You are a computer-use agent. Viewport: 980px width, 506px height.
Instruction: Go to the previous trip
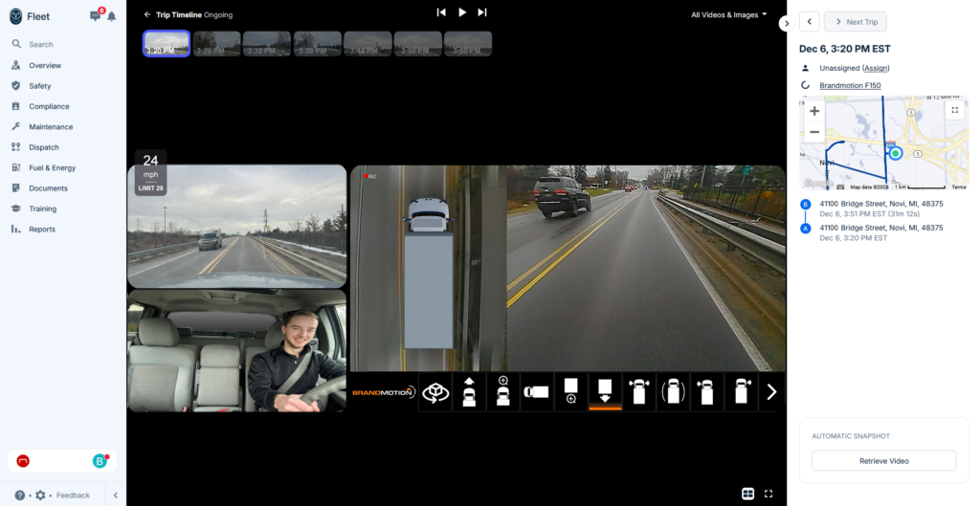[810, 22]
